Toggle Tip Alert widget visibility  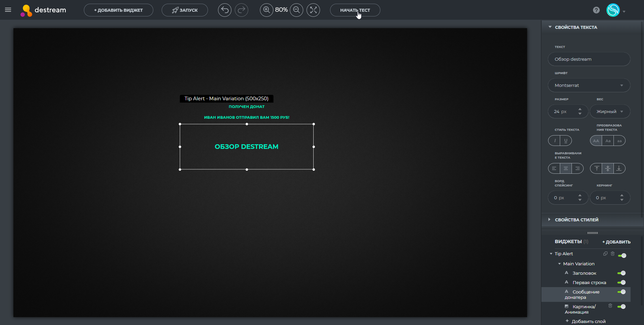tap(622, 256)
